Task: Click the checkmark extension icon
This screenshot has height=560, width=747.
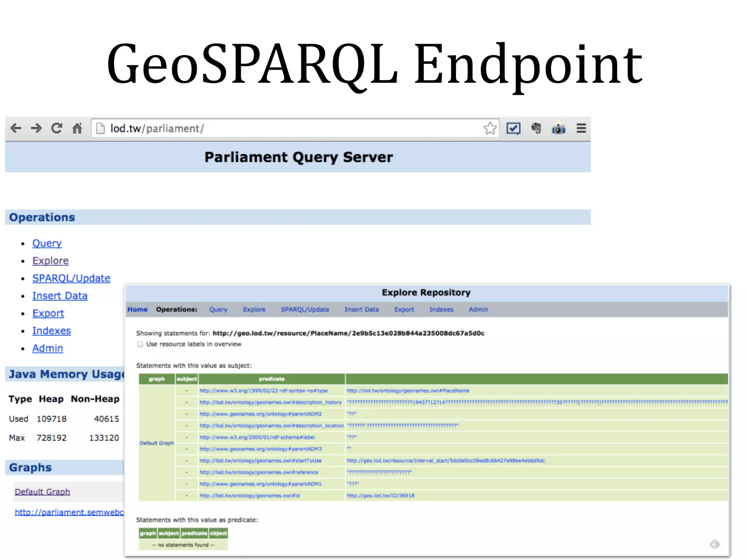Action: 513,128
